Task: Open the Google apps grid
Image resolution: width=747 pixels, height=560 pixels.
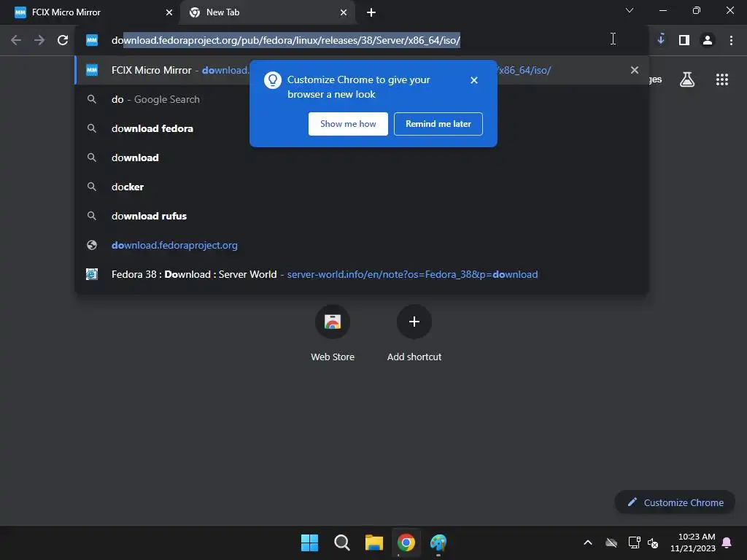Action: (x=721, y=79)
